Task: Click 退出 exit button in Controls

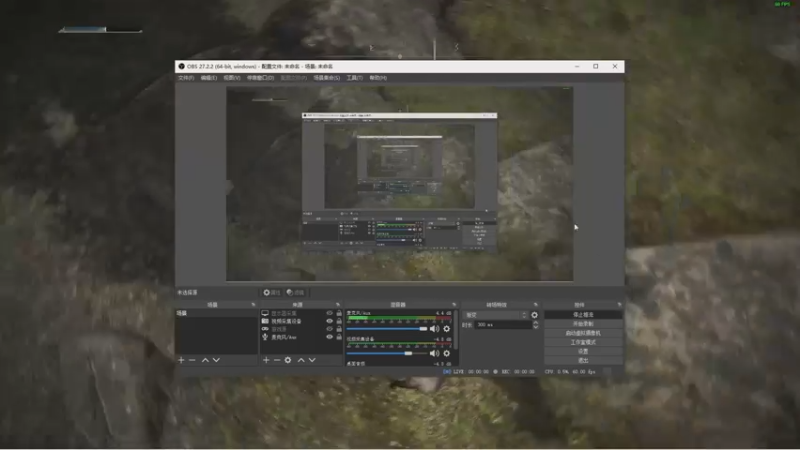Action: pos(583,361)
